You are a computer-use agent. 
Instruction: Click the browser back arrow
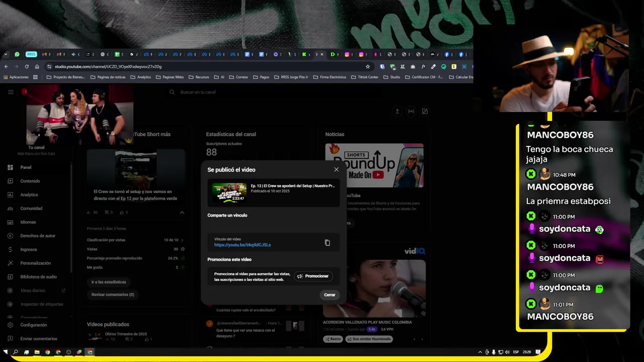tap(6, 66)
